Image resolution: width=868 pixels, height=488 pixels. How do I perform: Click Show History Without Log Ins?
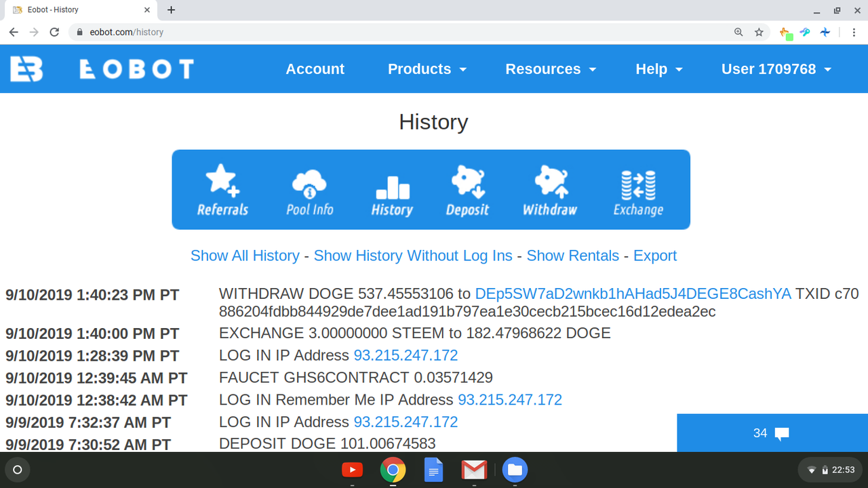(413, 256)
